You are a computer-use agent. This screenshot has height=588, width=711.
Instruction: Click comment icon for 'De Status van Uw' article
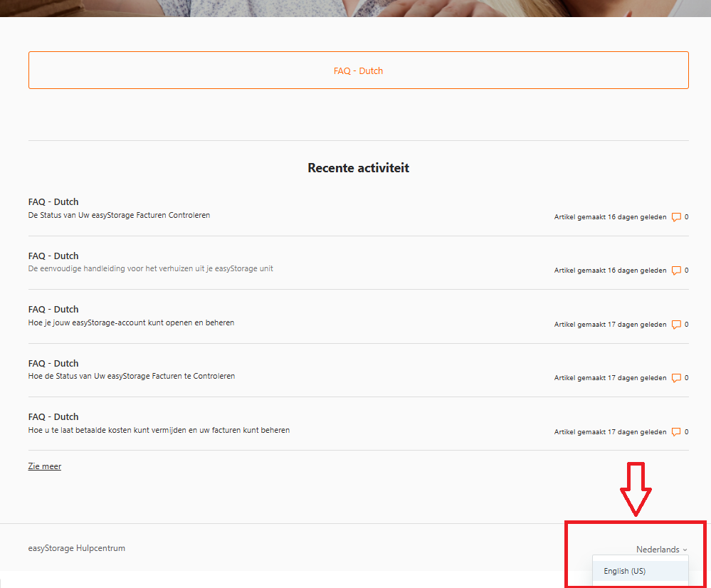click(676, 217)
